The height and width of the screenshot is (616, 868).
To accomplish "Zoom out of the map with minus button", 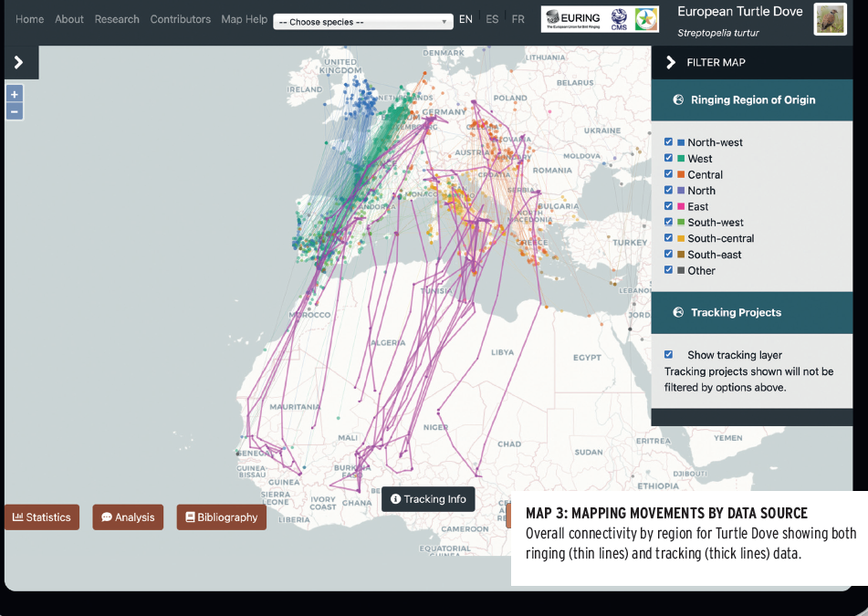I will click(15, 112).
